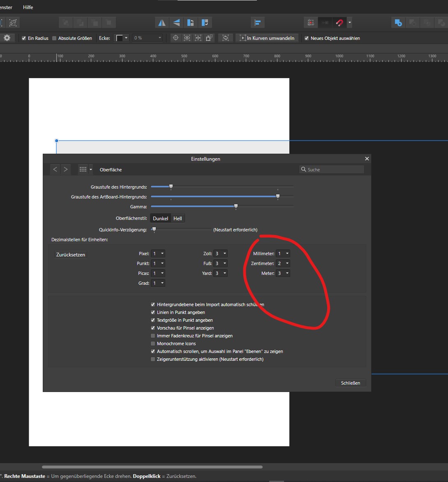Viewport: 448px width, 482px height.
Task: Open the Zoll decimal places dropdown
Action: (x=220, y=254)
